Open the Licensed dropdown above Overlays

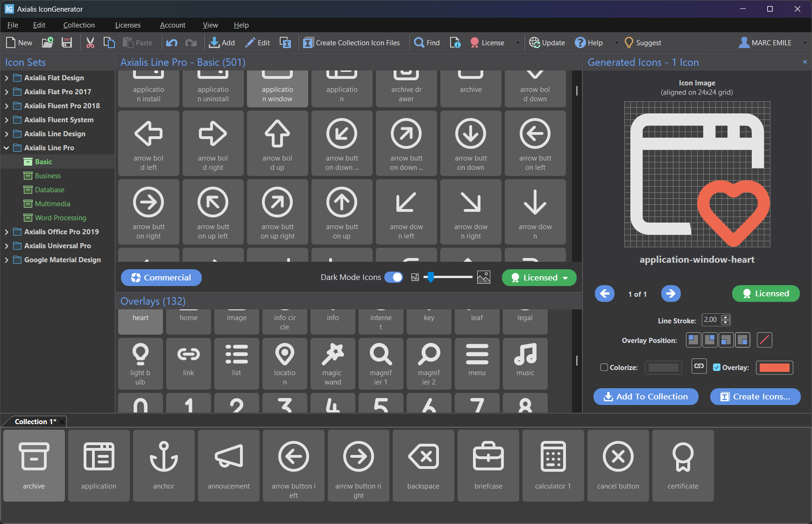538,277
